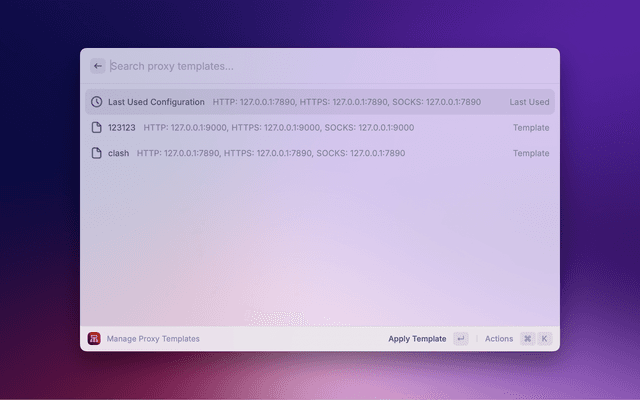
Task: Select the 123123 template name
Action: point(121,128)
